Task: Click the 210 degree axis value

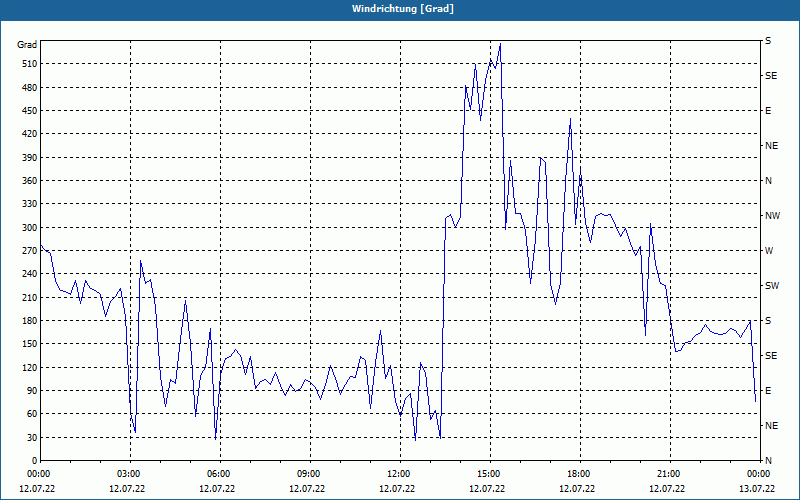Action: [30, 297]
